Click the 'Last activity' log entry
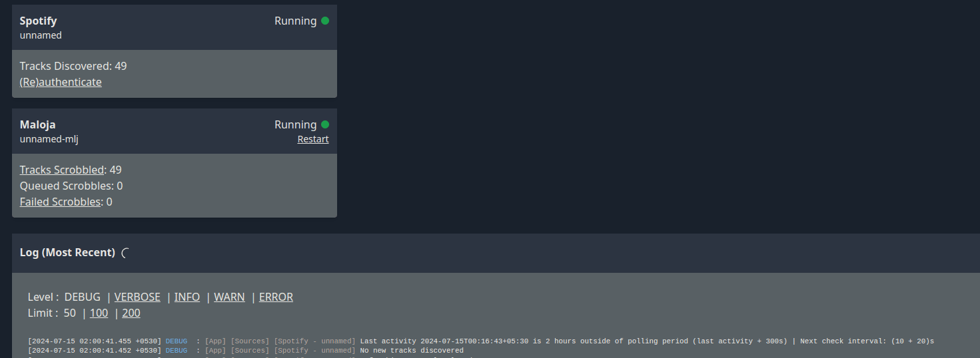Viewport: 980px width, 358px height. [481, 341]
